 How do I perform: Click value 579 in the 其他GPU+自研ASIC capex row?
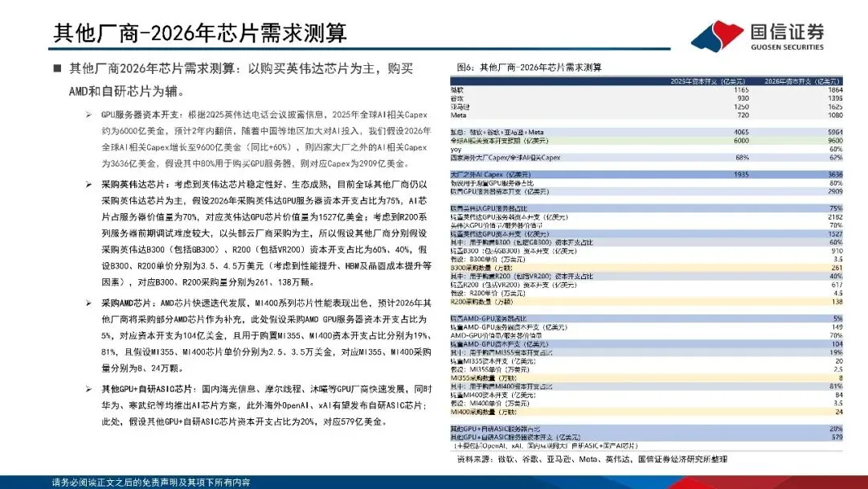click(837, 438)
